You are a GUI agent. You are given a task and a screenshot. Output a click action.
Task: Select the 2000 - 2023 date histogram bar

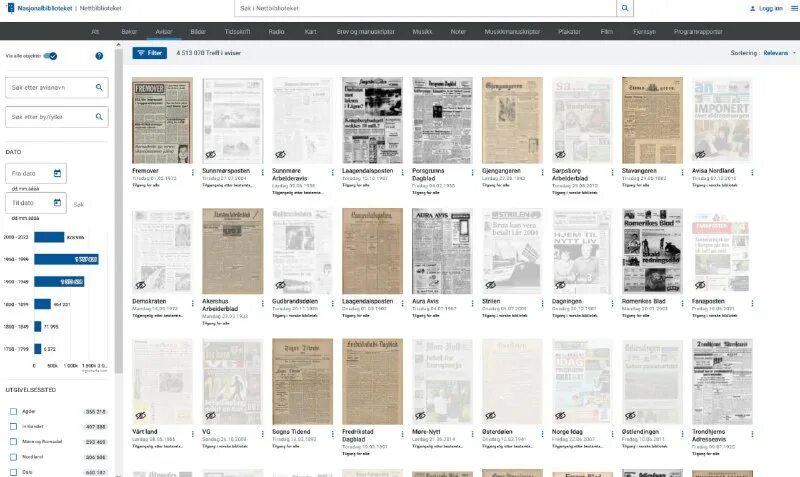click(49, 237)
